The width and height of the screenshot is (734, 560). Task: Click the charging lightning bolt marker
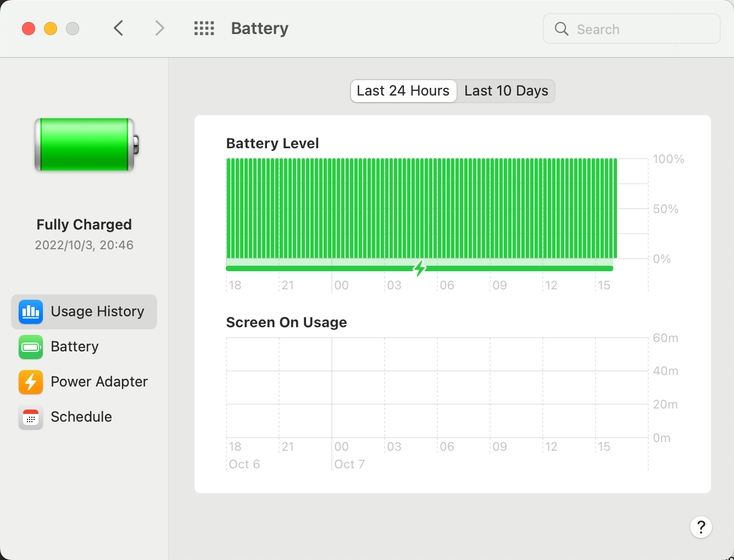pyautogui.click(x=420, y=268)
